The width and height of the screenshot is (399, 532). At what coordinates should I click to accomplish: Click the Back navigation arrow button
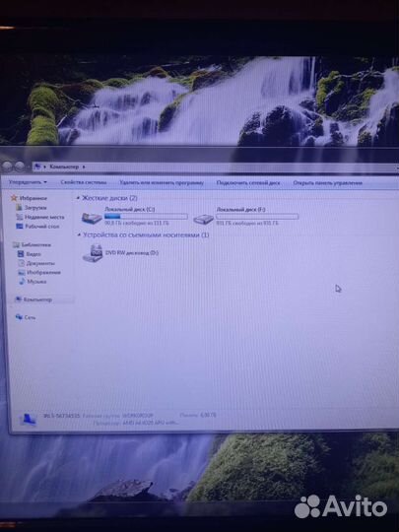(7, 166)
